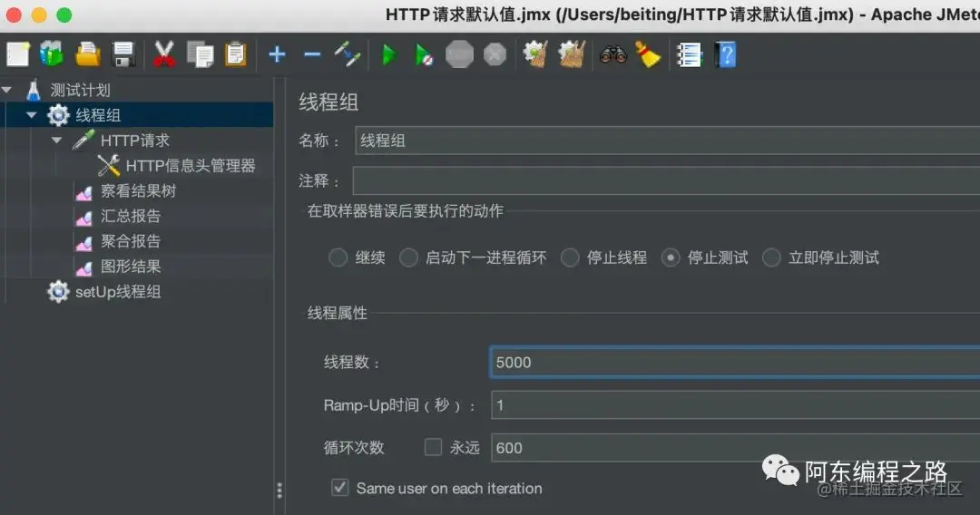The height and width of the screenshot is (515, 980).
Task: Click the panel divider collapse handle
Action: (279, 491)
